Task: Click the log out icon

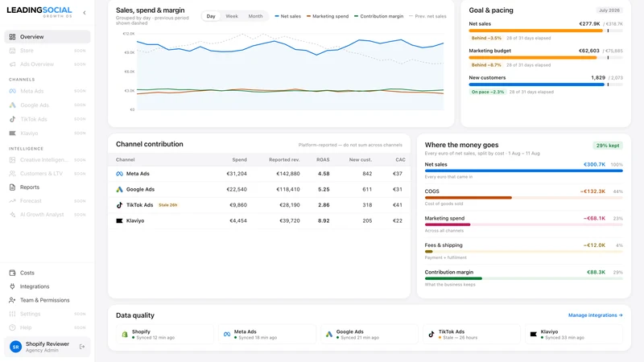Action: point(82,347)
